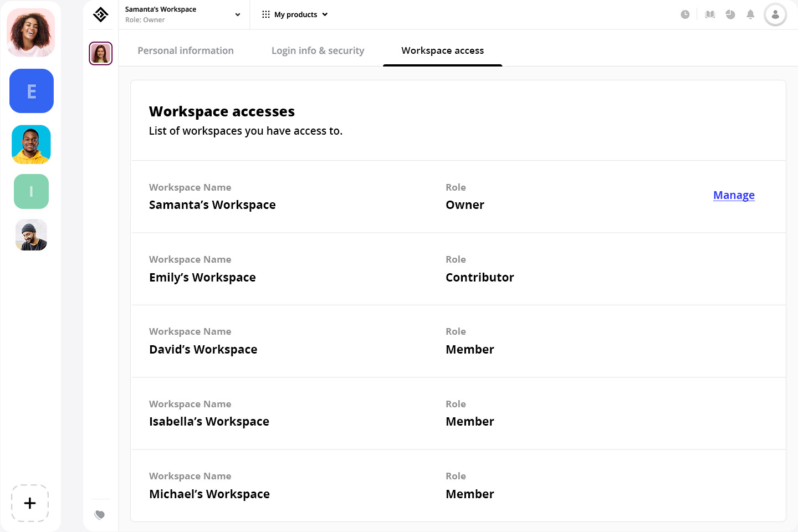The image size is (798, 532).
Task: Open the documentation book icon
Action: point(710,14)
